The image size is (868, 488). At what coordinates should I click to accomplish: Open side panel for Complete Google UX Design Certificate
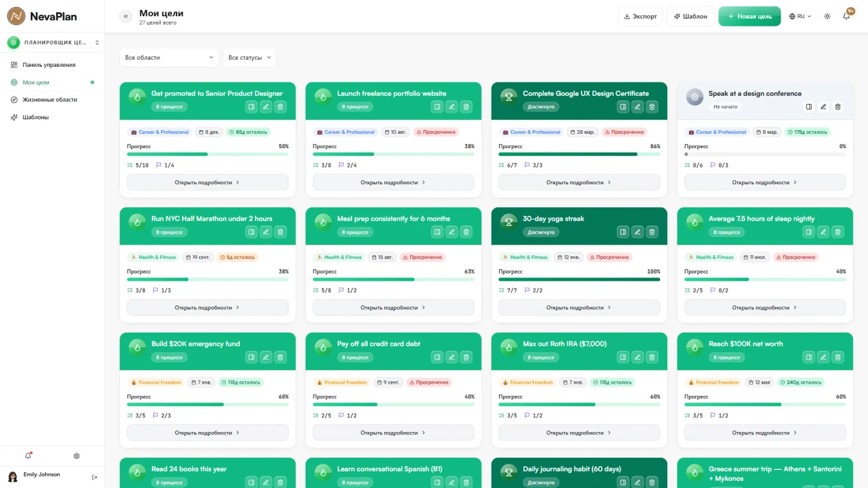tap(623, 107)
